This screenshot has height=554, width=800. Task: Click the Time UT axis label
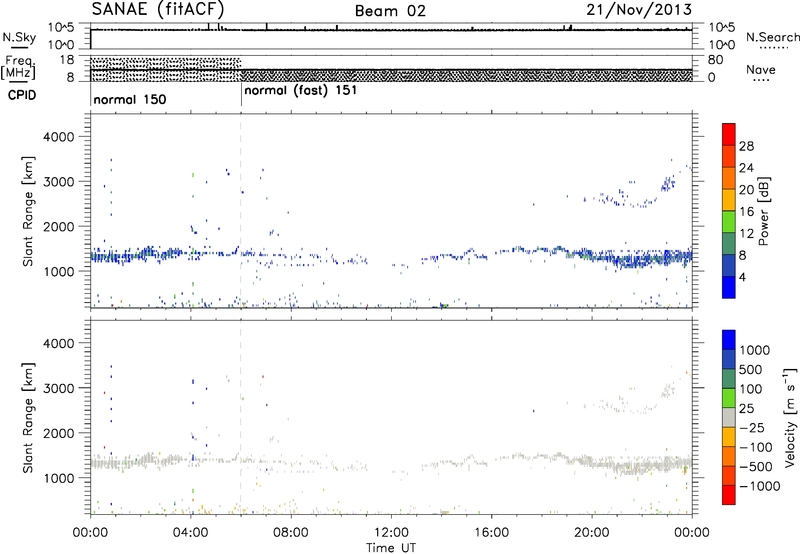391,548
